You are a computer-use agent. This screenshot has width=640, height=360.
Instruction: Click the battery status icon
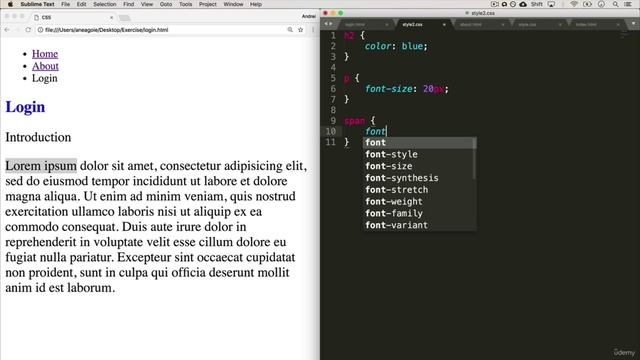coord(587,4)
